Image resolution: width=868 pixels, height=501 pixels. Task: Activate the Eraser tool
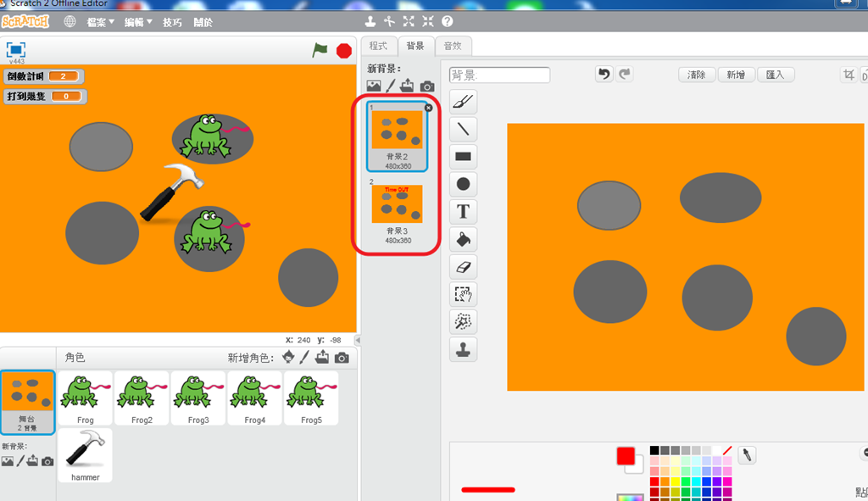coord(464,267)
